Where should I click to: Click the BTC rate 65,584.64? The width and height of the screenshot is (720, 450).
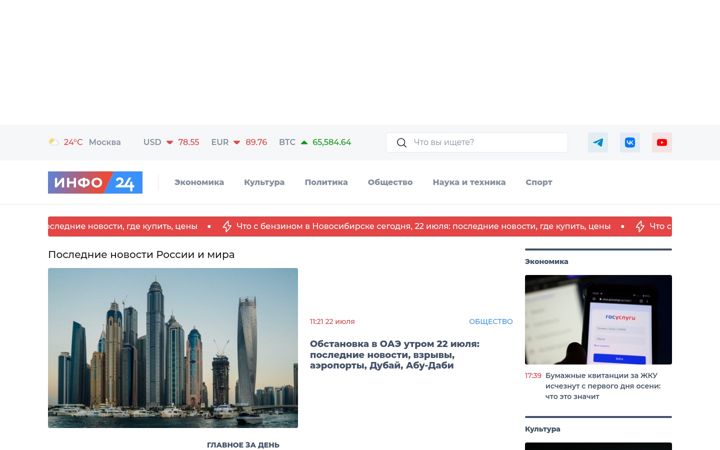point(332,142)
